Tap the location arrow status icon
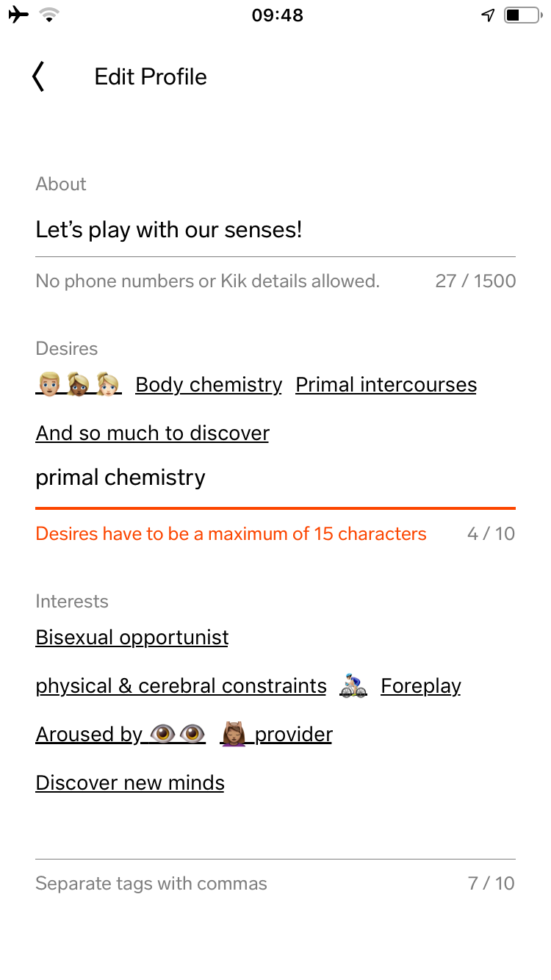The height and width of the screenshot is (980, 551). coord(488,15)
